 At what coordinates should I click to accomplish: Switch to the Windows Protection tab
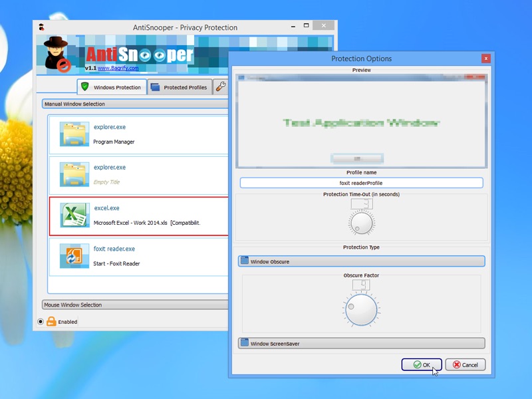(112, 87)
